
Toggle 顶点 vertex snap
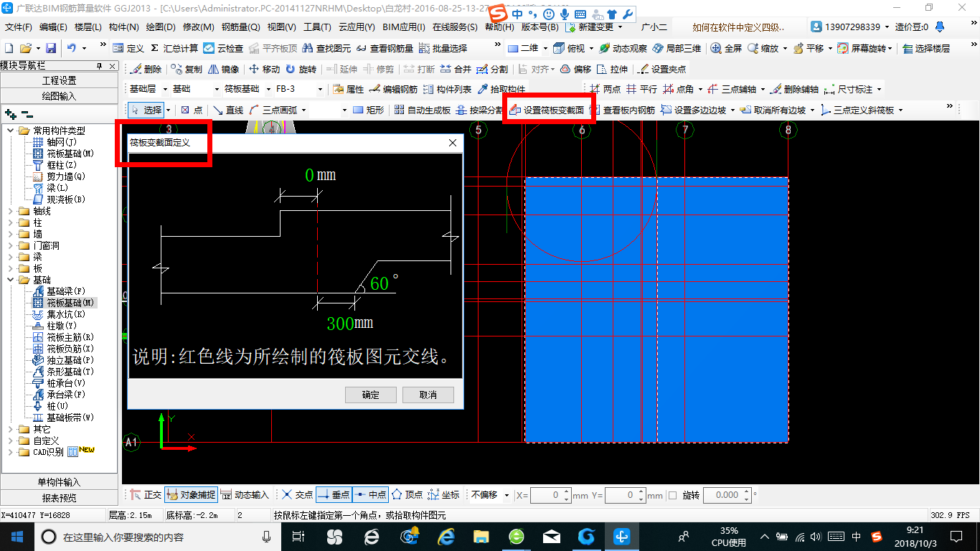pyautogui.click(x=407, y=495)
